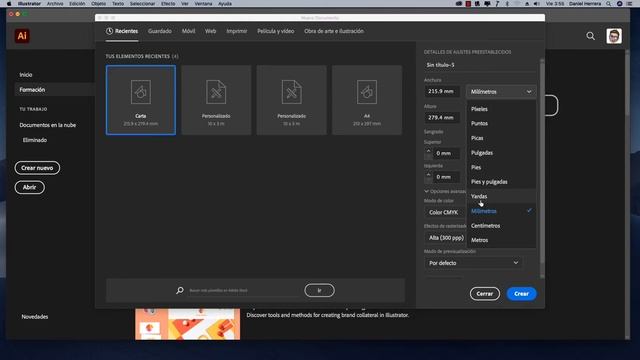The height and width of the screenshot is (360, 640).
Task: Open the Archivo menu
Action: [x=55, y=3]
